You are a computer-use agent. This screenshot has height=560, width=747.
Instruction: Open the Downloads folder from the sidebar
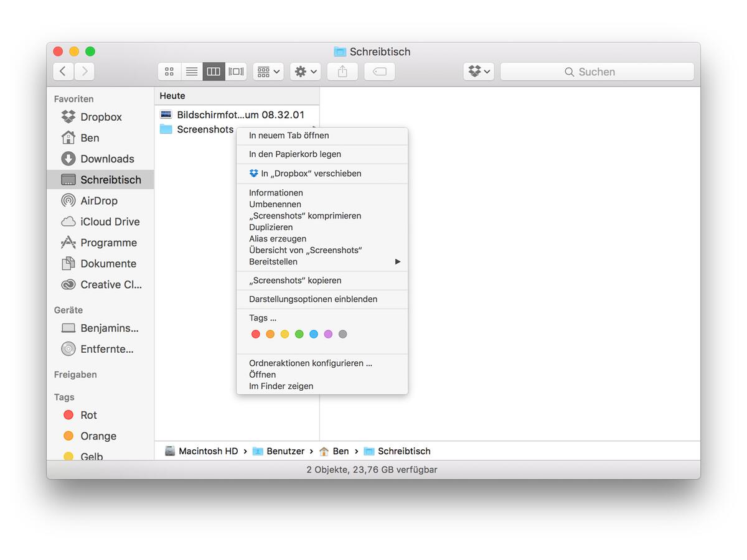coord(107,159)
